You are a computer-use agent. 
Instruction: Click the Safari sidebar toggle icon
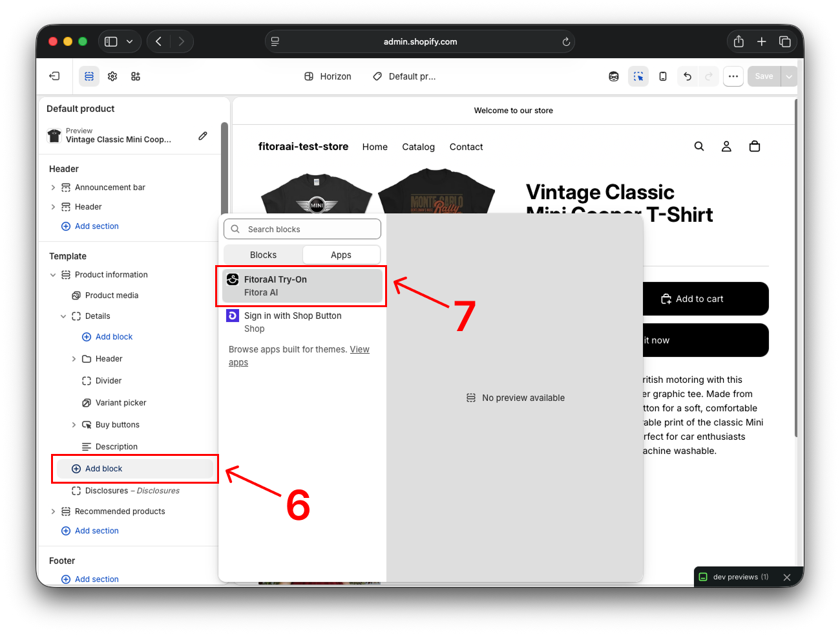pyautogui.click(x=111, y=41)
